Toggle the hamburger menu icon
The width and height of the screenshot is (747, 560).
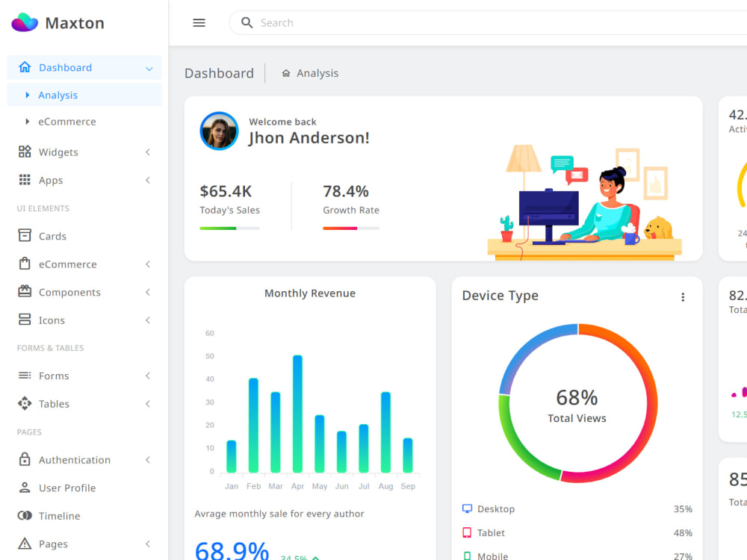click(x=199, y=23)
